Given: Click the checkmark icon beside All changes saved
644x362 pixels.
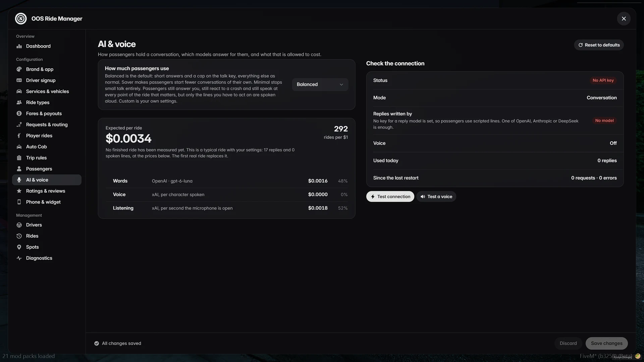Looking at the screenshot, I should [x=97, y=343].
